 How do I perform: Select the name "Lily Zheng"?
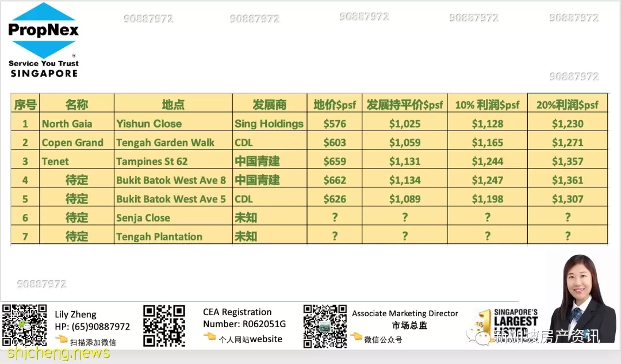(76, 315)
